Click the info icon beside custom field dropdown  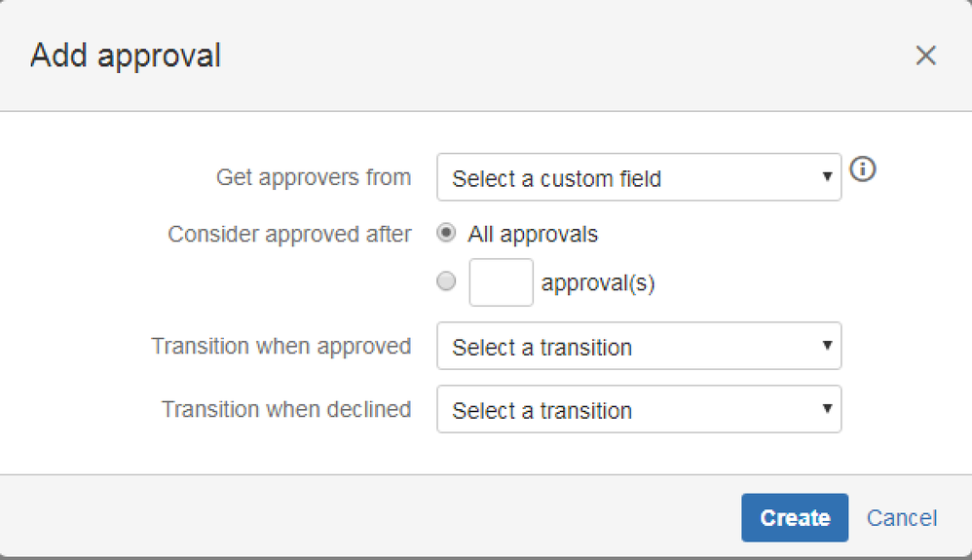[x=862, y=168]
